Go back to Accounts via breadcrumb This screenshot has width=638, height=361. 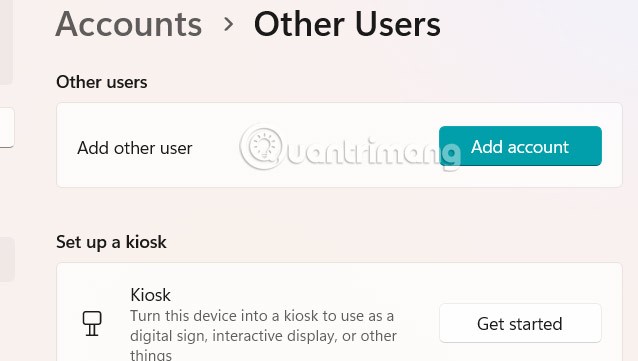point(129,24)
